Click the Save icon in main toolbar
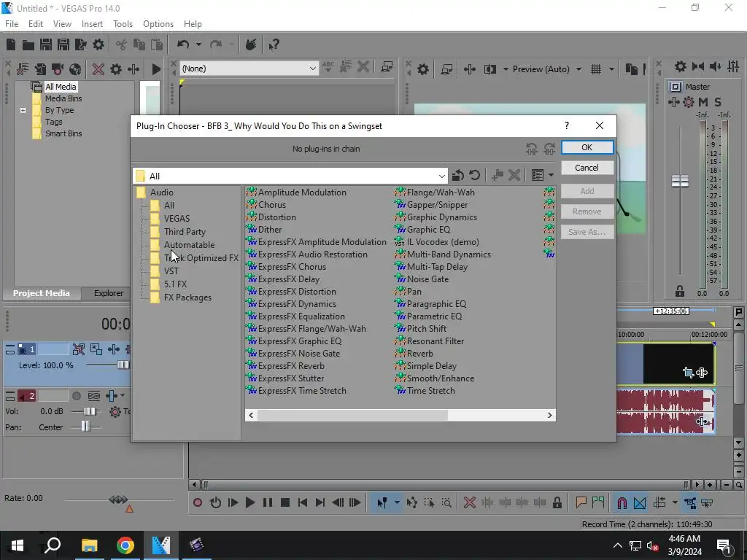This screenshot has width=747, height=560. (46, 44)
